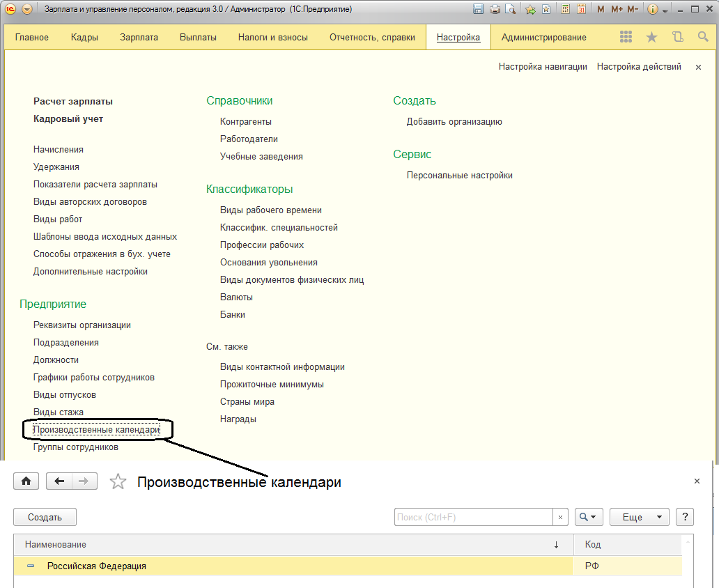Click the magnifier search icon in section panel
Viewport: 719px width, 588px height.
[x=703, y=37]
